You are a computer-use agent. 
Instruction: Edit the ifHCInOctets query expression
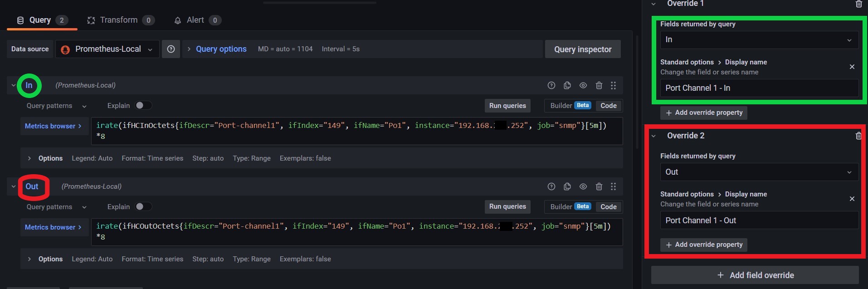pos(357,131)
